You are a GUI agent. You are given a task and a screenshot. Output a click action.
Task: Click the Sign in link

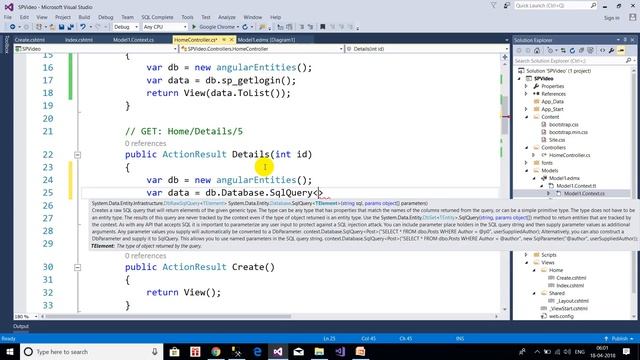click(x=611, y=18)
